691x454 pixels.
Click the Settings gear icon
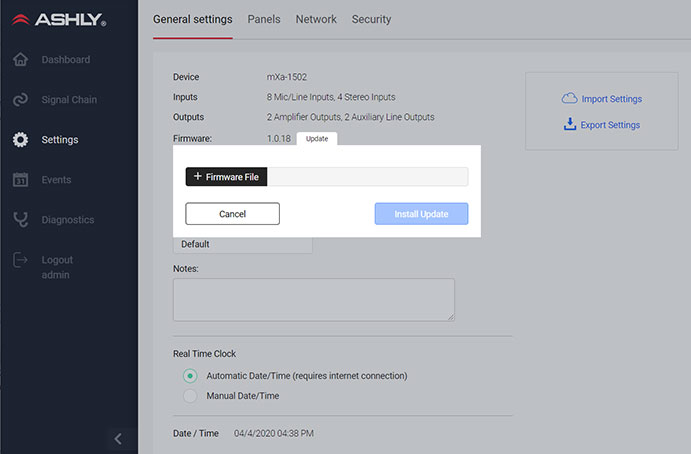pos(20,140)
